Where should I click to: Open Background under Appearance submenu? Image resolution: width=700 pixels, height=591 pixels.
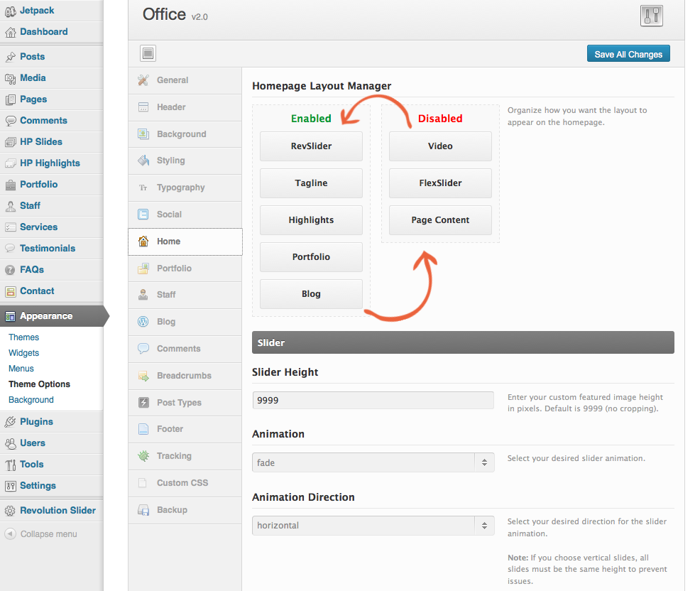31,400
